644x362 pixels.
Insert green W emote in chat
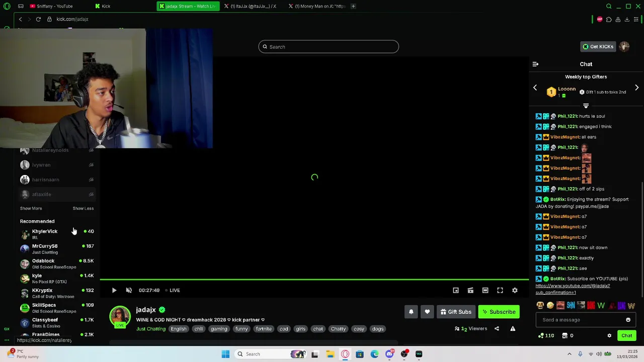click(601, 305)
